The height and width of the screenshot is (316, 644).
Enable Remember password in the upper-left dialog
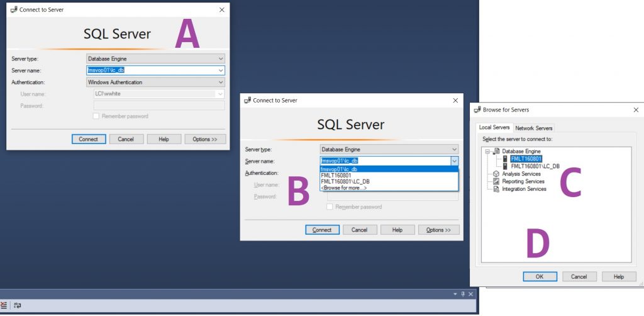click(x=96, y=116)
